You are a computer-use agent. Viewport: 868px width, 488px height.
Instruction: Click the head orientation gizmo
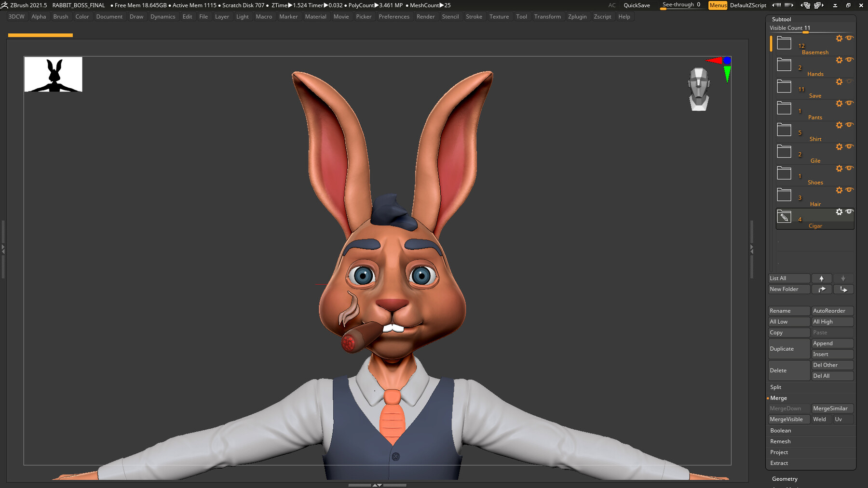(x=699, y=90)
